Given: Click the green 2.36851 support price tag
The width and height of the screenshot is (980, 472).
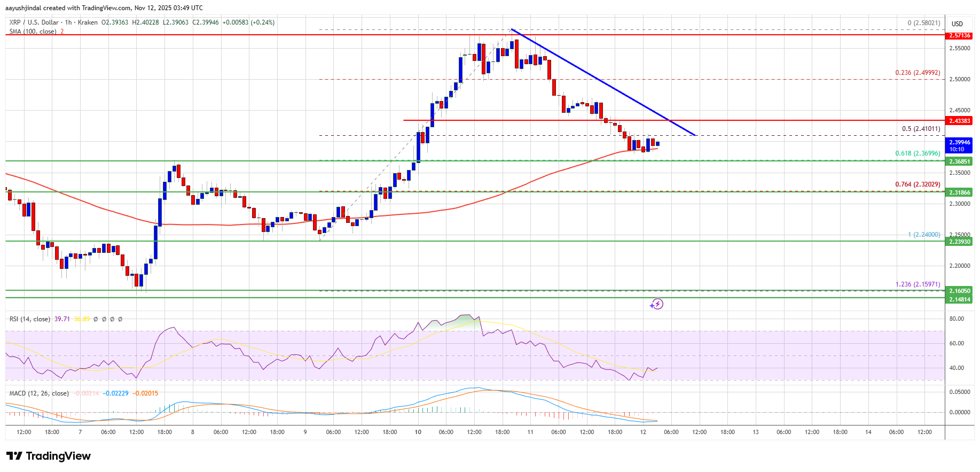Looking at the screenshot, I should [959, 161].
